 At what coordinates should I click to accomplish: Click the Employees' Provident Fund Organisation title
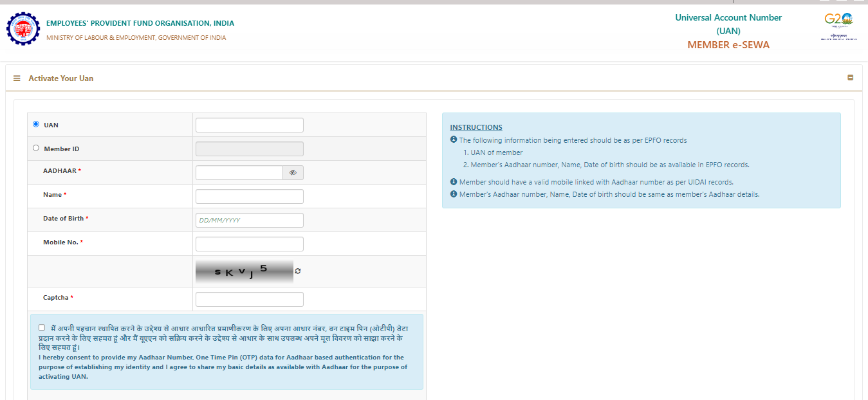click(x=140, y=23)
